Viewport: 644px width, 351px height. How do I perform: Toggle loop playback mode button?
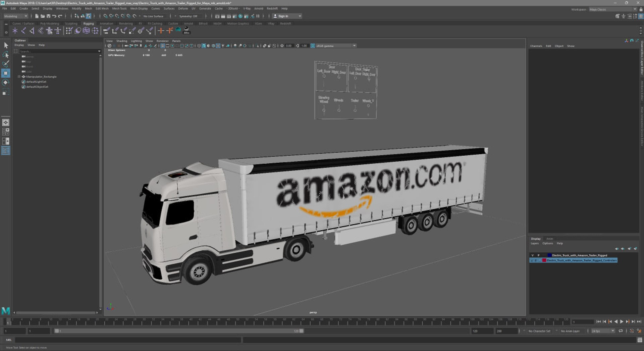click(x=621, y=331)
